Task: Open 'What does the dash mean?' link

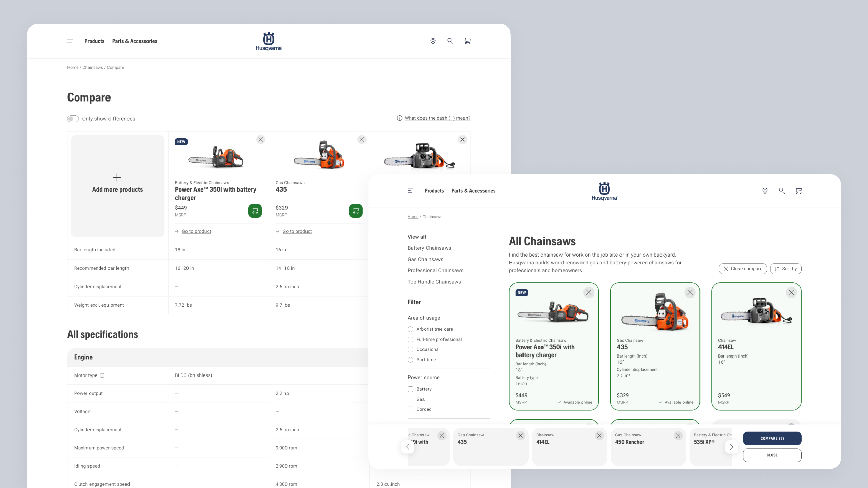Action: [437, 118]
